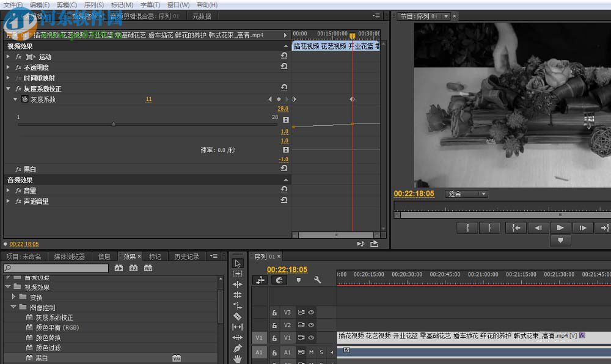
Task: Select the Pen tool in the tools panel
Action: click(x=238, y=348)
